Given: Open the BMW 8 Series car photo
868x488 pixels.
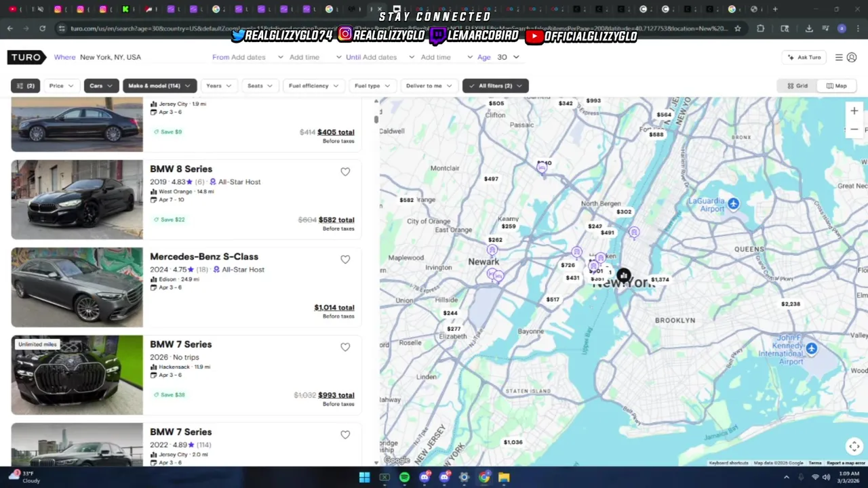Looking at the screenshot, I should point(77,199).
